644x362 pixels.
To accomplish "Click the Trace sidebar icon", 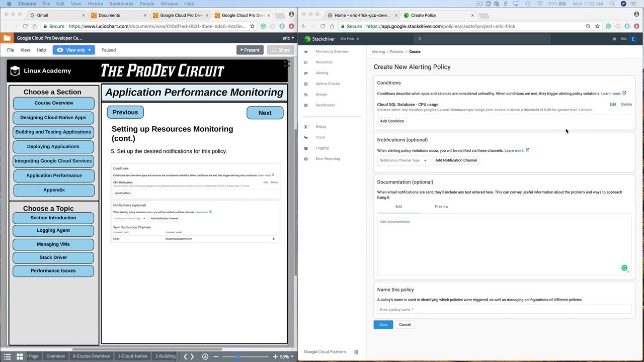I will pyautogui.click(x=306, y=137).
